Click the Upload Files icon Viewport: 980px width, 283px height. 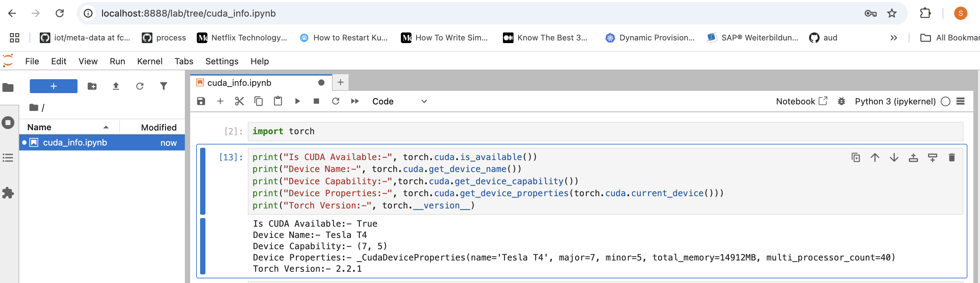pyautogui.click(x=116, y=86)
